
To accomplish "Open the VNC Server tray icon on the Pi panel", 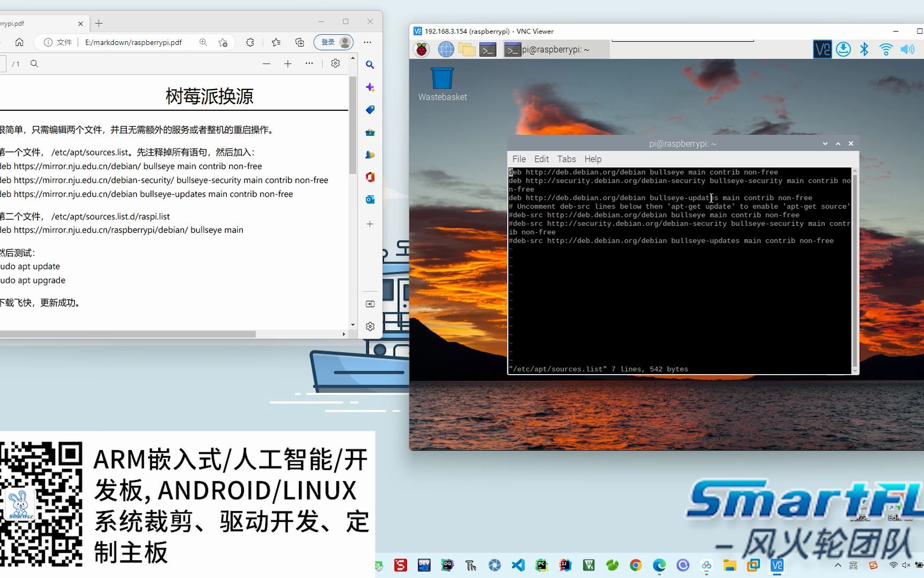I will point(822,50).
